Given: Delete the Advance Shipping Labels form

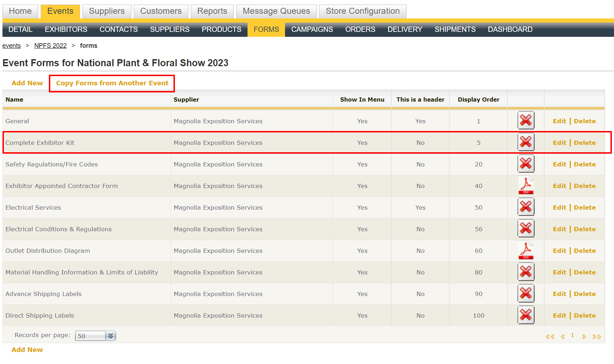Looking at the screenshot, I should click(585, 294).
